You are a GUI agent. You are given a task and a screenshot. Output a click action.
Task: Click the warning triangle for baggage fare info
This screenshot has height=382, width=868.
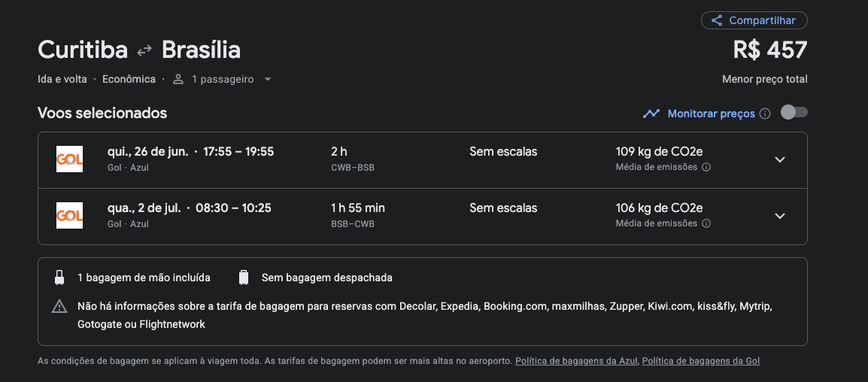tap(59, 306)
